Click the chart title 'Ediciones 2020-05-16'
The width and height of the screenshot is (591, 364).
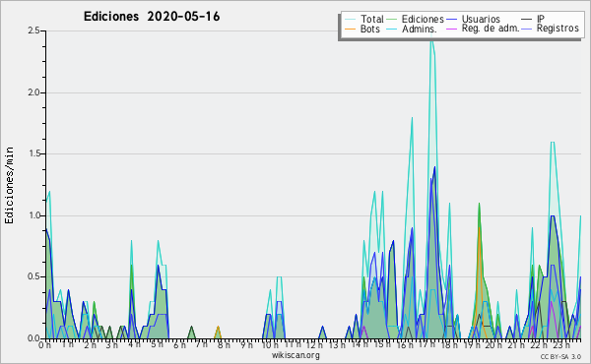click(152, 17)
